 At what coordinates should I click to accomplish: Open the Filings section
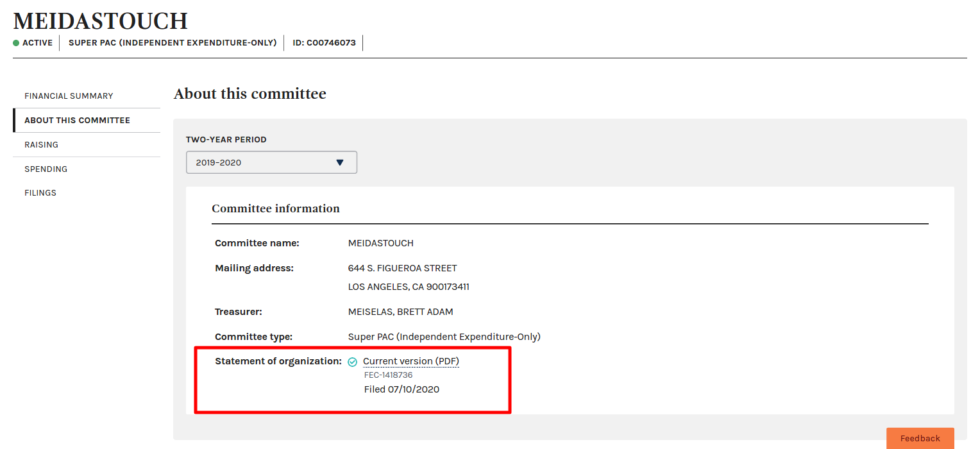click(x=40, y=192)
